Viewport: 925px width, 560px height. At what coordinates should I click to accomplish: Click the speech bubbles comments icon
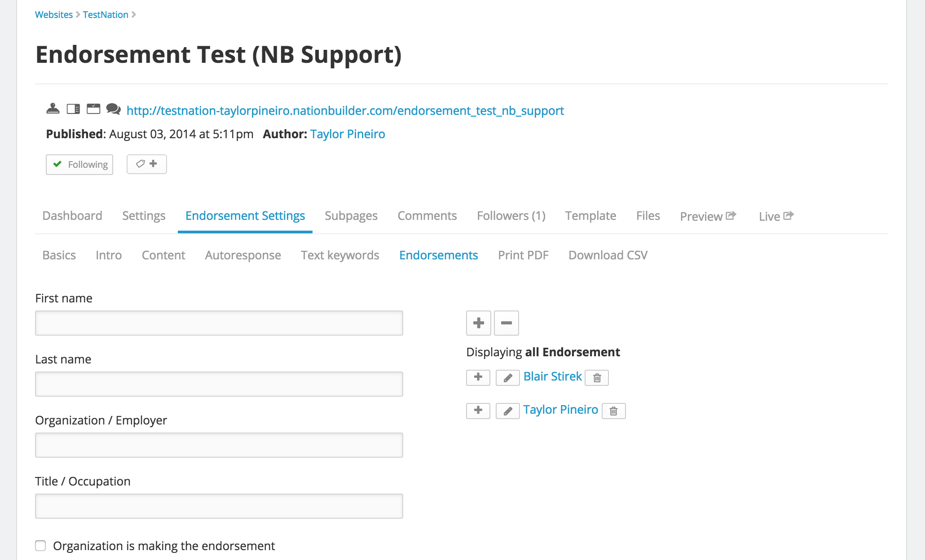113,109
